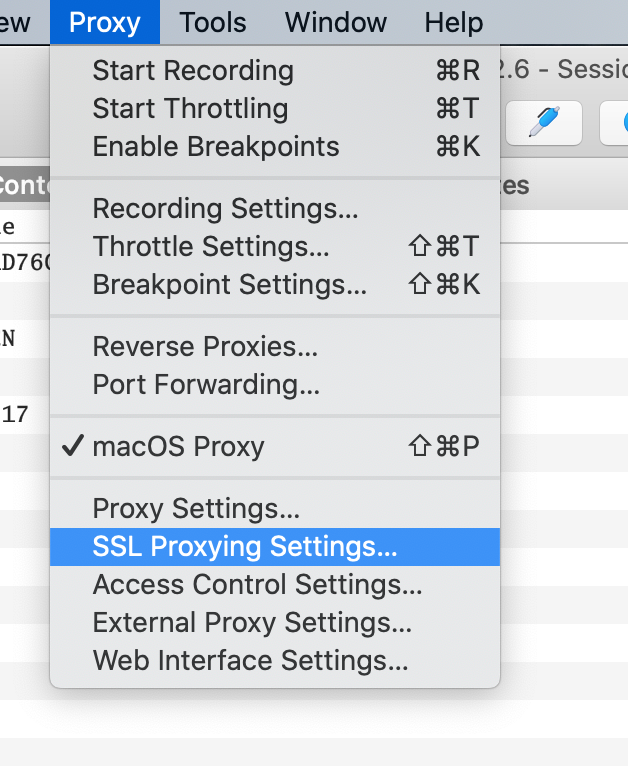Open the Window menu
The image size is (628, 766).
[x=334, y=22]
